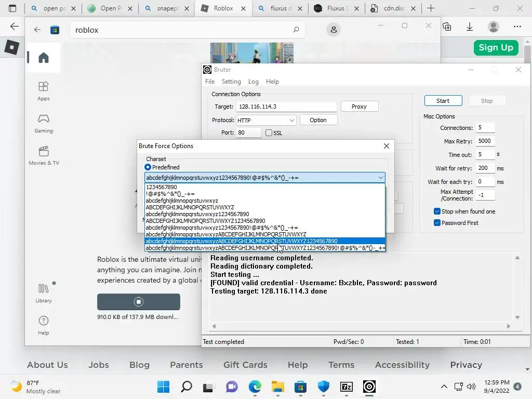Image resolution: width=532 pixels, height=399 pixels.
Task: Open Movies & TV in Store sidebar
Action: tap(44, 155)
